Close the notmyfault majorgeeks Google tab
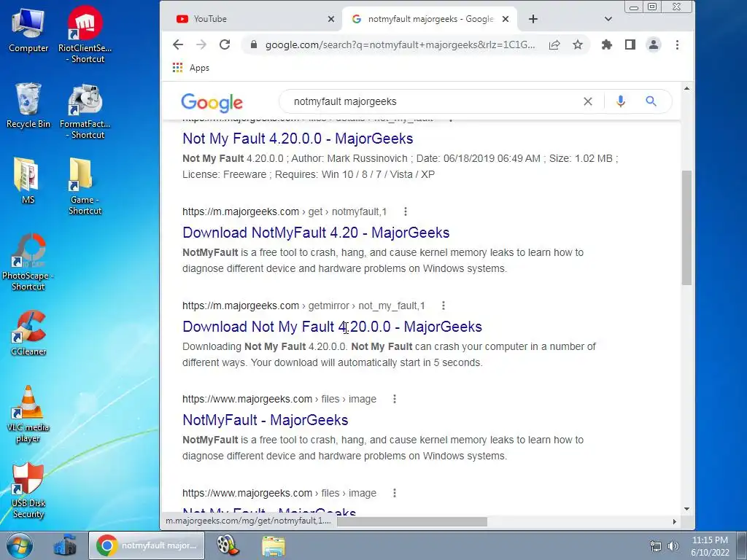Image resolution: width=747 pixels, height=560 pixels. point(506,19)
